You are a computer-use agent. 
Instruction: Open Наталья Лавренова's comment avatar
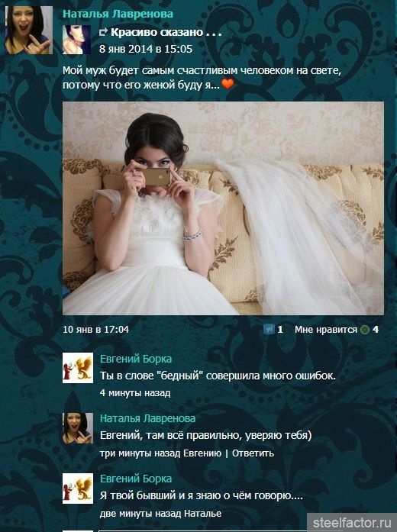78,428
